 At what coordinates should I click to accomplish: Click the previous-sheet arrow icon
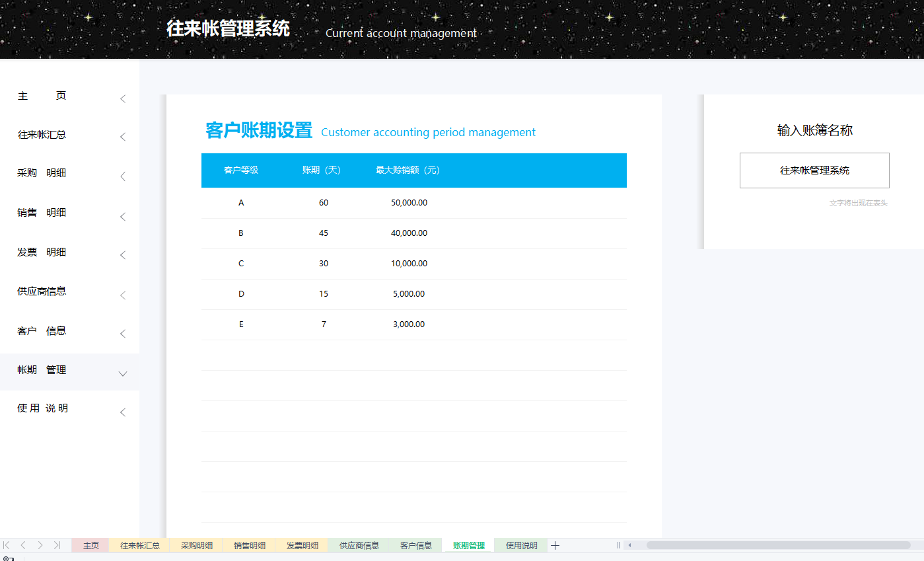(x=23, y=545)
